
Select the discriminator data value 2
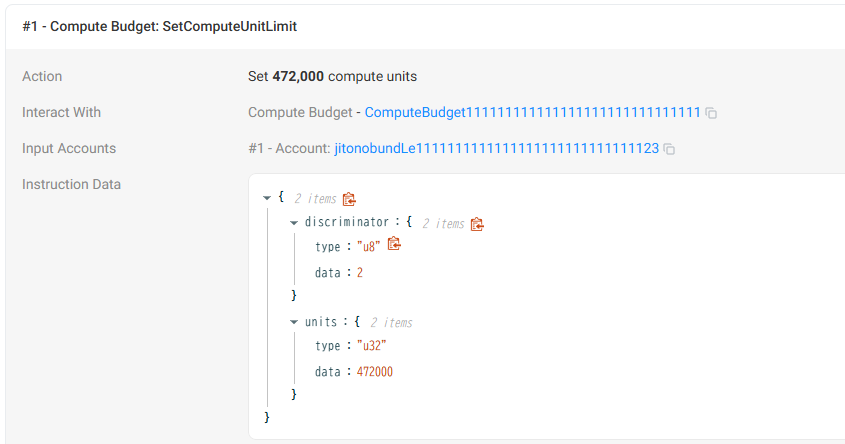360,272
